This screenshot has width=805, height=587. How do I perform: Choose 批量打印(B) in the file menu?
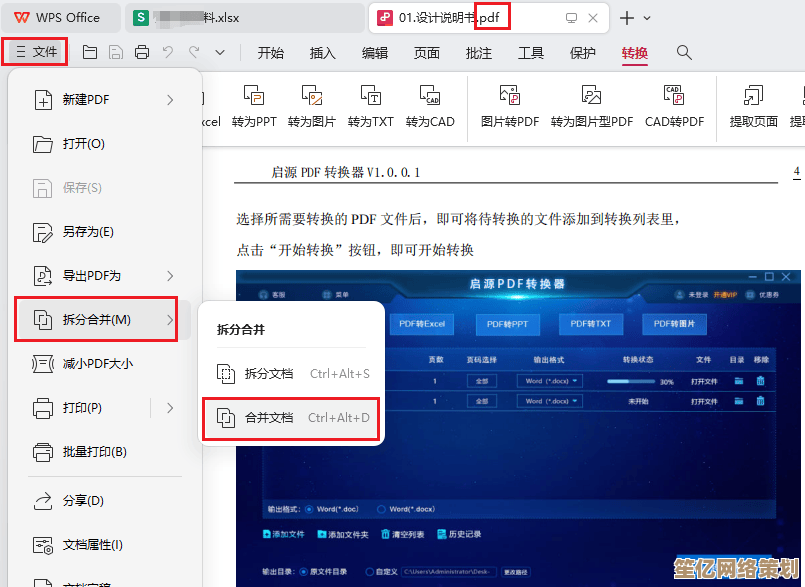(x=103, y=452)
